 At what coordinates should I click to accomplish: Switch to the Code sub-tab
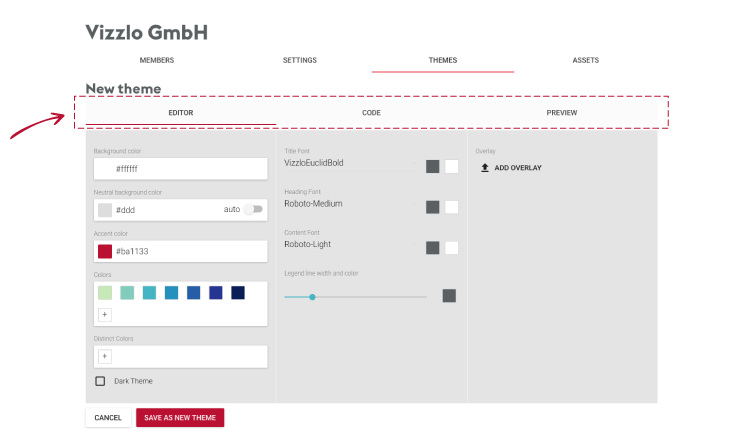click(x=371, y=113)
